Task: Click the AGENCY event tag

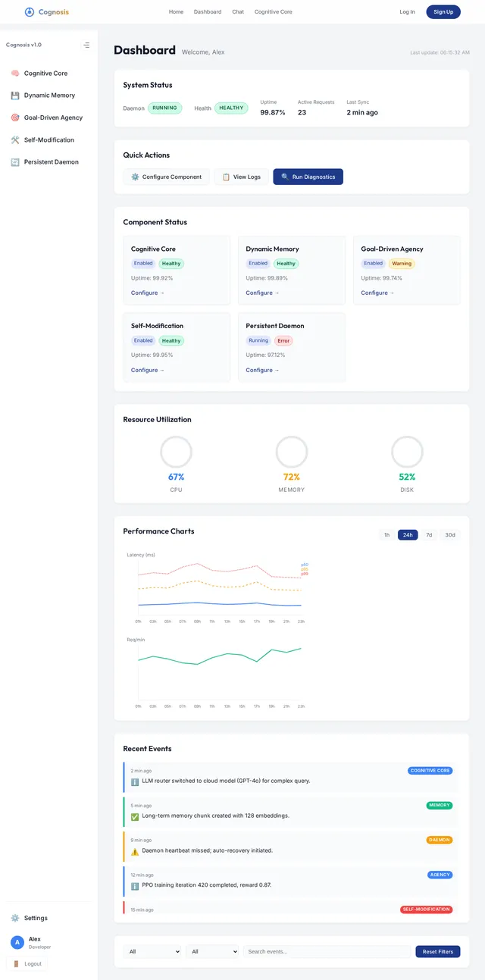Action: (440, 875)
